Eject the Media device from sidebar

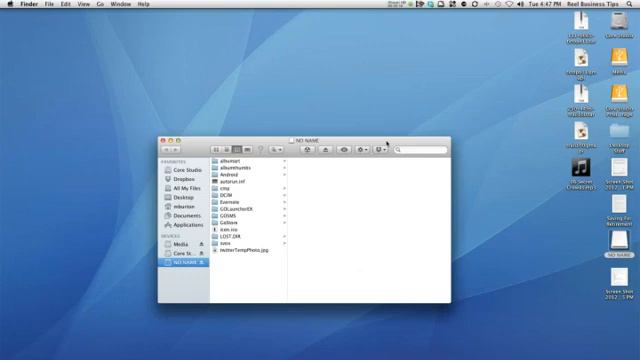201,244
